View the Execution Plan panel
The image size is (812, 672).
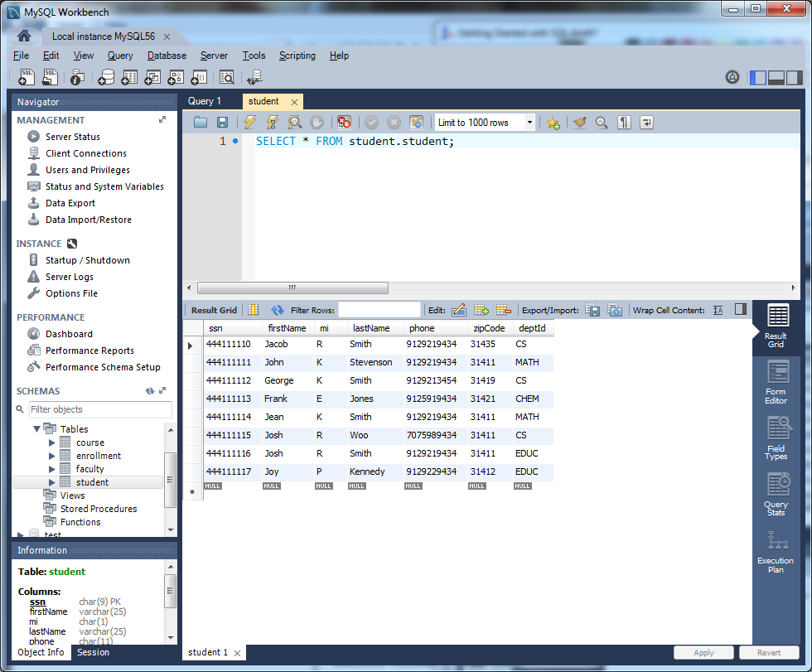[x=776, y=552]
